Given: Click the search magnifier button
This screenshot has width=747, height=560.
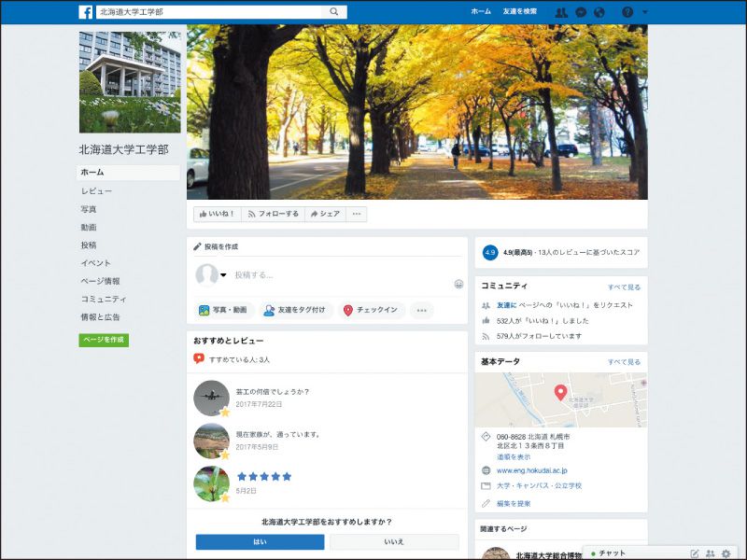Looking at the screenshot, I should coord(333,12).
